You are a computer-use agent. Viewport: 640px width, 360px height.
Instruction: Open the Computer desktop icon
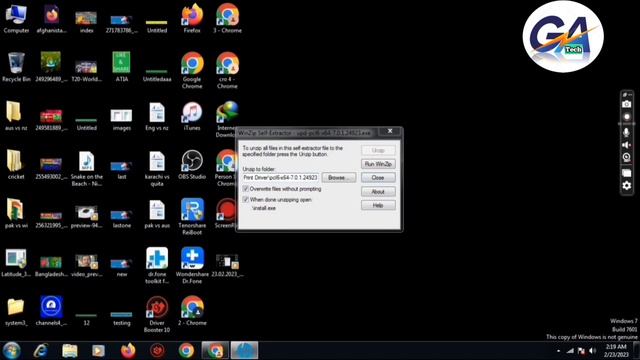click(x=16, y=19)
